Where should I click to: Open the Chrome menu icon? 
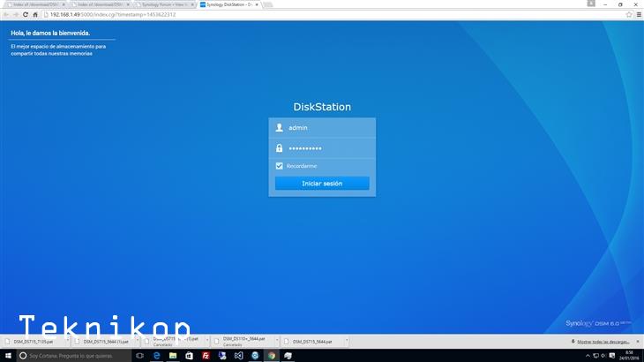(x=638, y=15)
